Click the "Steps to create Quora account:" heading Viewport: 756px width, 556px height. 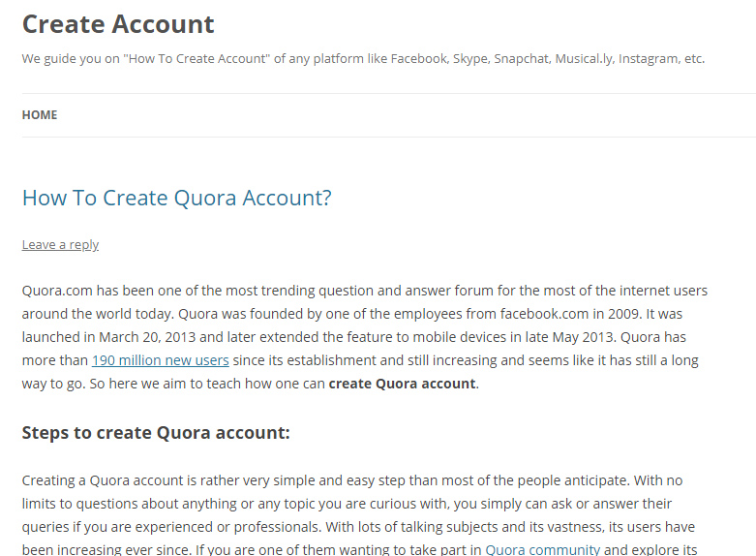[156, 433]
